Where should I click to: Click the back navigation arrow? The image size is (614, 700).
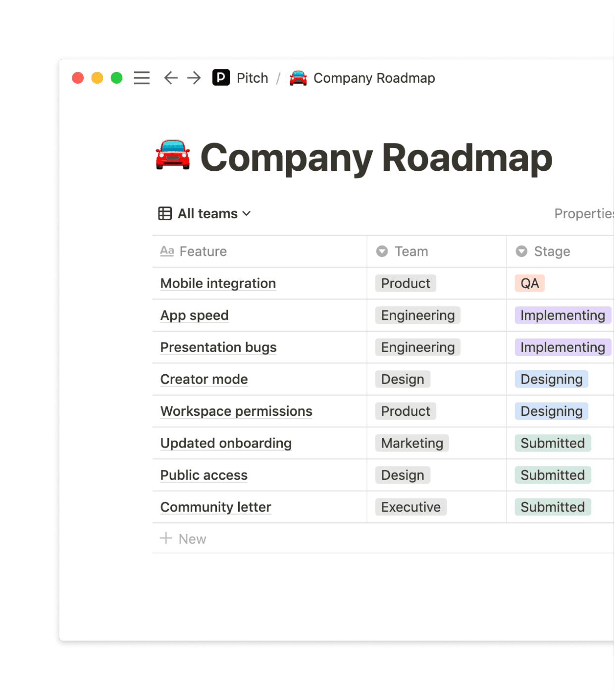pos(170,78)
